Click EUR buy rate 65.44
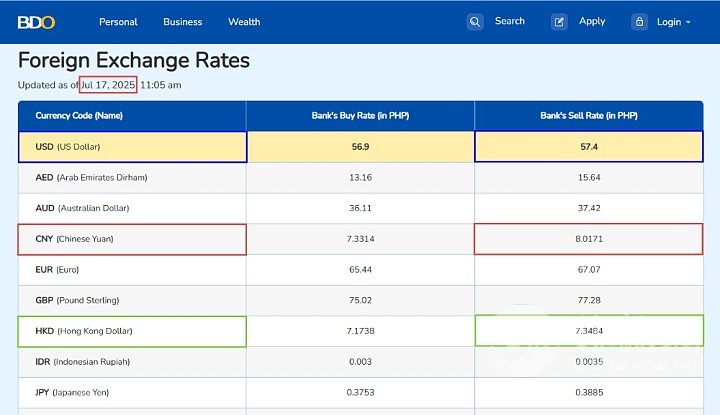 click(x=360, y=270)
